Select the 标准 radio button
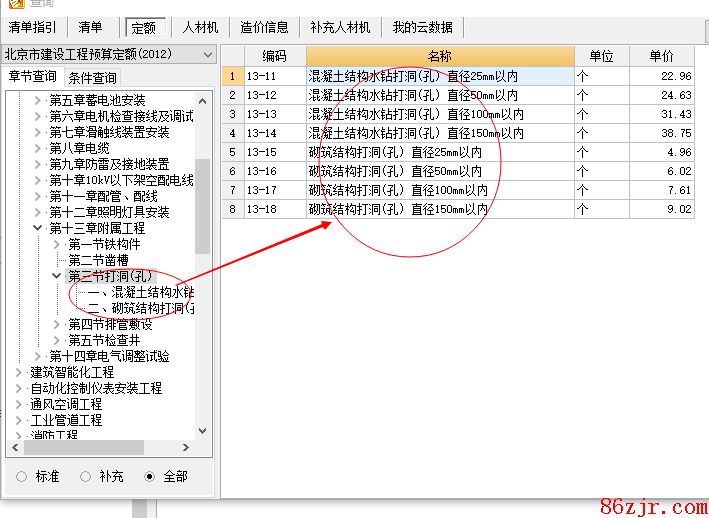The width and height of the screenshot is (709, 518). 22,477
